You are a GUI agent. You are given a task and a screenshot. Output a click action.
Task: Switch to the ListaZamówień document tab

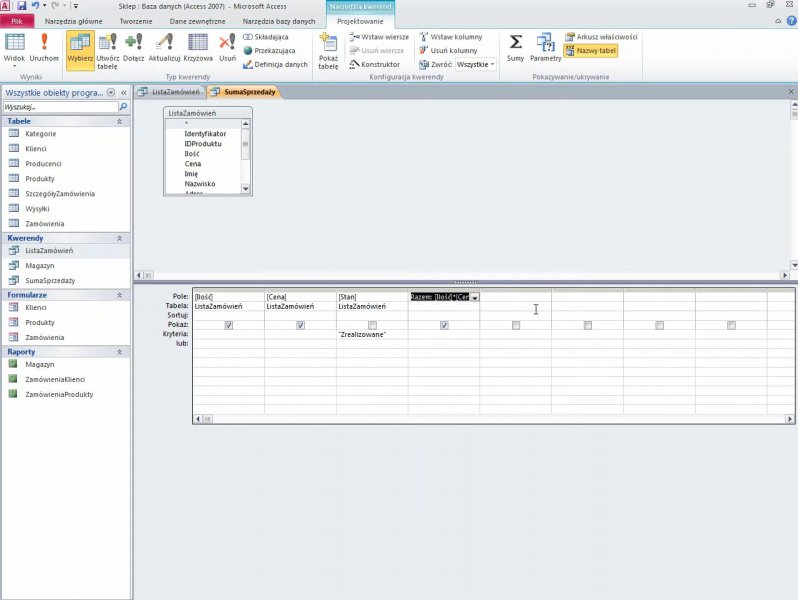pos(176,92)
